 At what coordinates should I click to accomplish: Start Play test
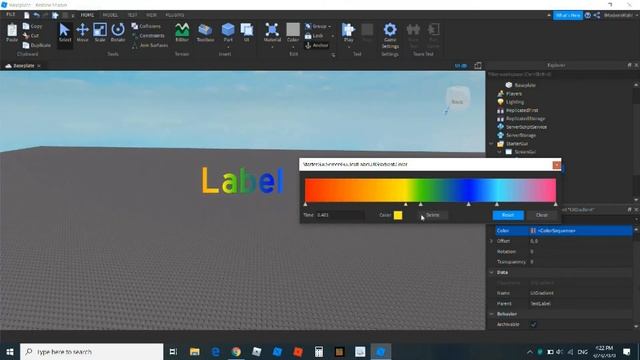click(x=348, y=32)
